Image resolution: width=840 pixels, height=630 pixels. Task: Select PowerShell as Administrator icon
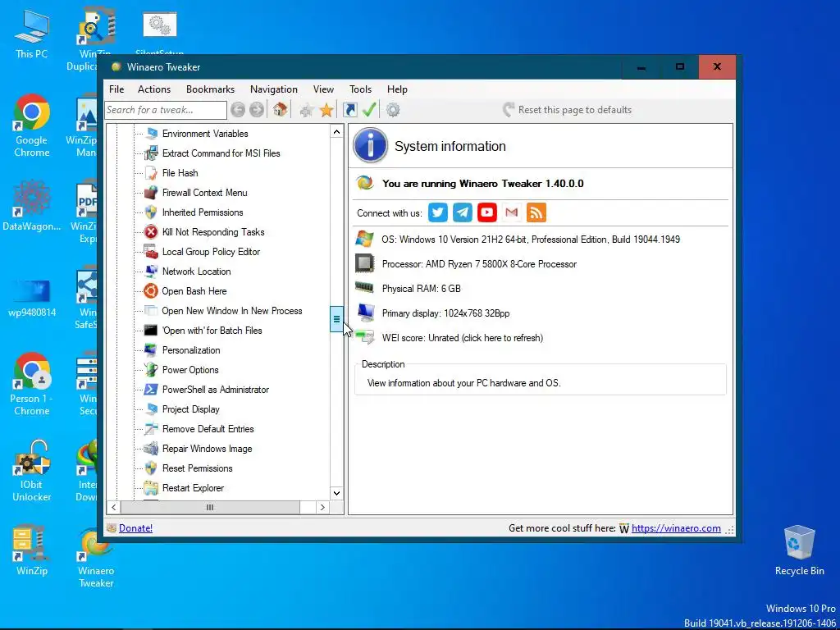(151, 390)
